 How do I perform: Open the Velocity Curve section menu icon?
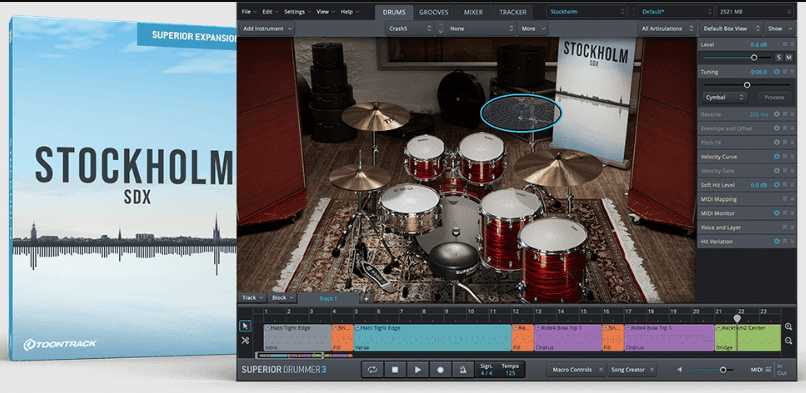(785, 157)
